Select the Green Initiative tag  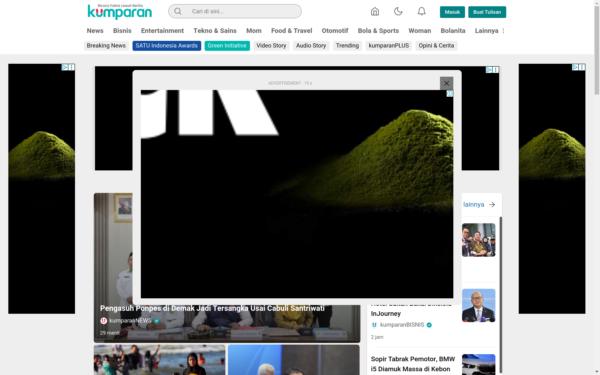pyautogui.click(x=227, y=46)
